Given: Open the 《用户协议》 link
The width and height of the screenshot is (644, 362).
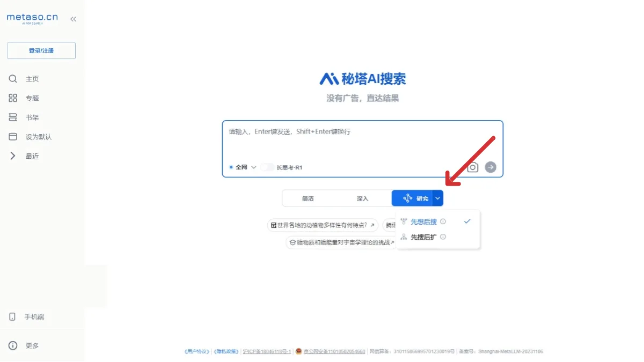Looking at the screenshot, I should tap(197, 352).
